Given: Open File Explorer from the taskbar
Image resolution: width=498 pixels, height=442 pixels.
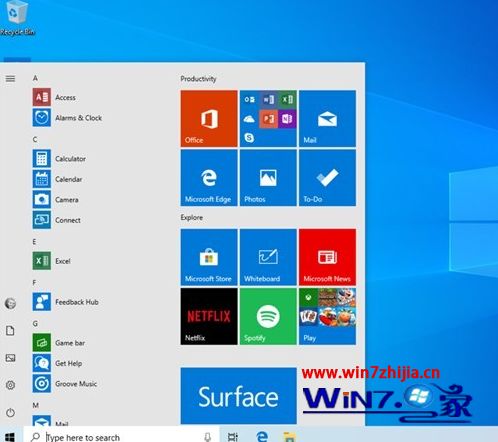Looking at the screenshot, I should click(x=289, y=437).
